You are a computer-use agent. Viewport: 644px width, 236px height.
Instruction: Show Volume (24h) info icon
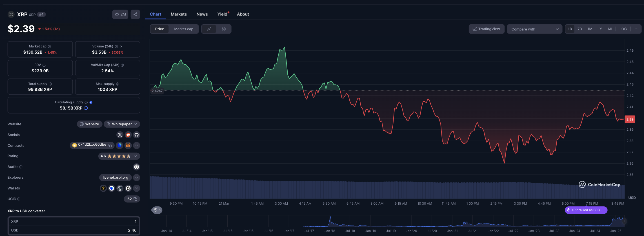116,46
